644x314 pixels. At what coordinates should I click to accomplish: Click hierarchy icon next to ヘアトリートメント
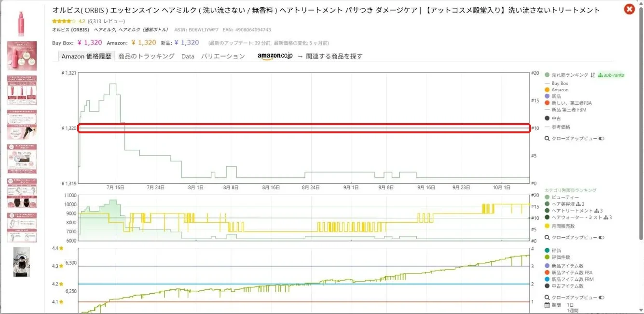597,211
